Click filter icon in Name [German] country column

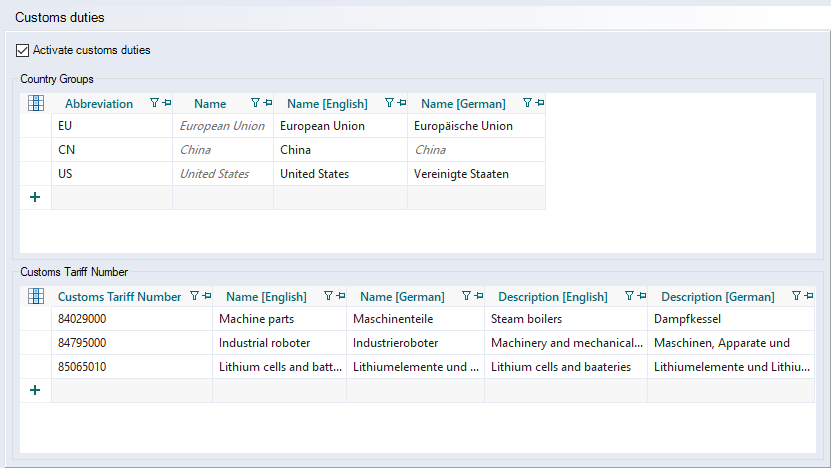[527, 103]
